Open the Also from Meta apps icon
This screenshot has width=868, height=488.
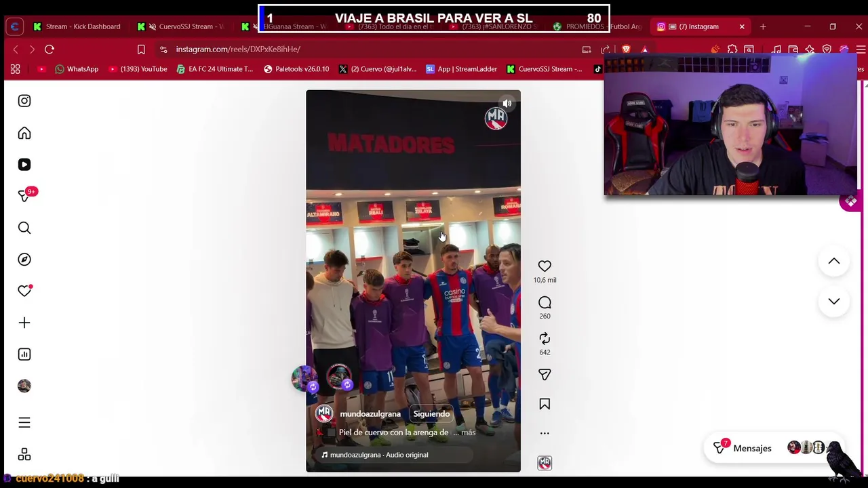(24, 455)
